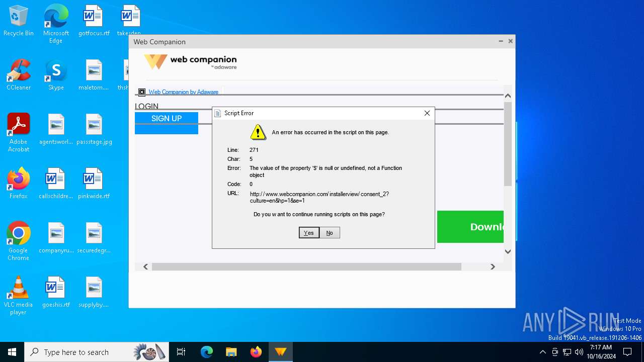Click the green Download button

click(x=470, y=227)
